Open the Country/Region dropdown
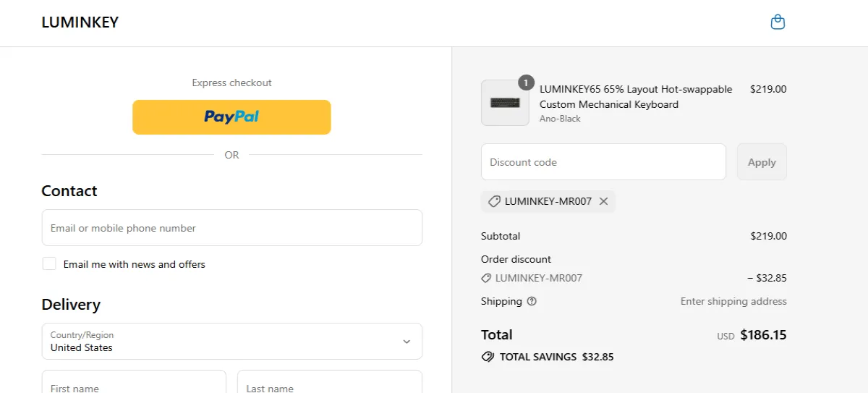 [x=232, y=342]
